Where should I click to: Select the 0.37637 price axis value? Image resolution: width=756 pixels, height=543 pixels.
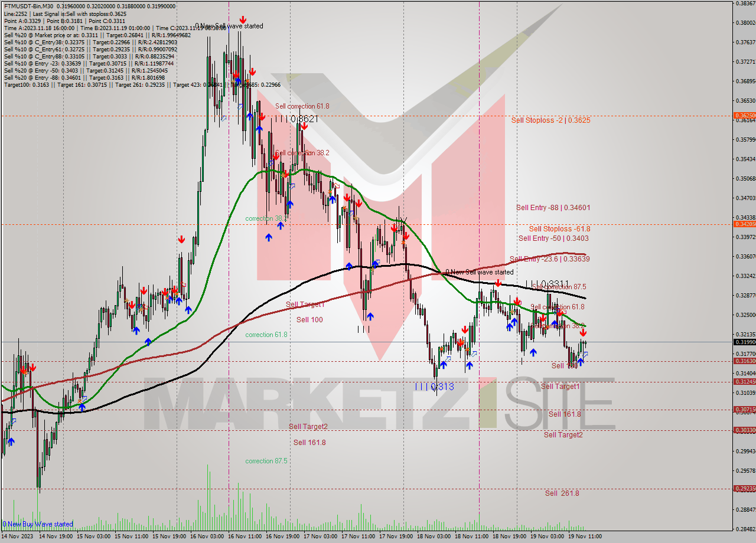pos(745,42)
